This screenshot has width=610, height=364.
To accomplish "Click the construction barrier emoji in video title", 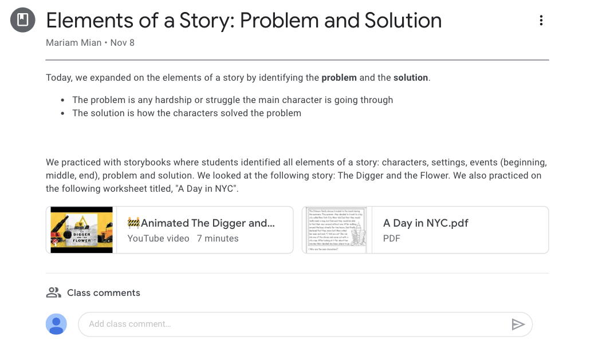I will (133, 223).
